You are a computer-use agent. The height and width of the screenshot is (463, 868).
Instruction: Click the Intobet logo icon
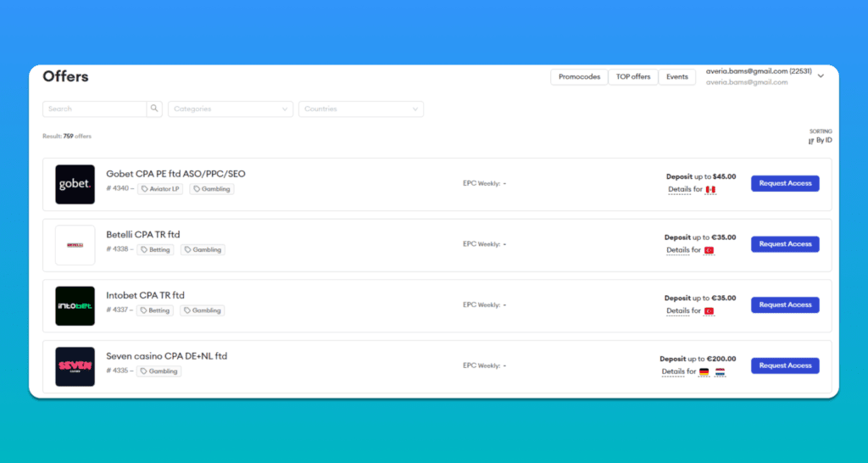pos(75,306)
